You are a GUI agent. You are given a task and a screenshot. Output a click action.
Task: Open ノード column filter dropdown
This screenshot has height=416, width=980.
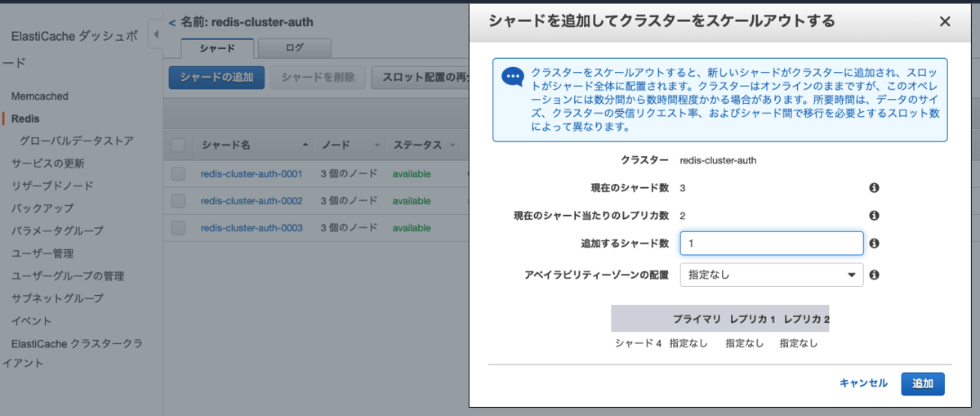click(x=377, y=145)
